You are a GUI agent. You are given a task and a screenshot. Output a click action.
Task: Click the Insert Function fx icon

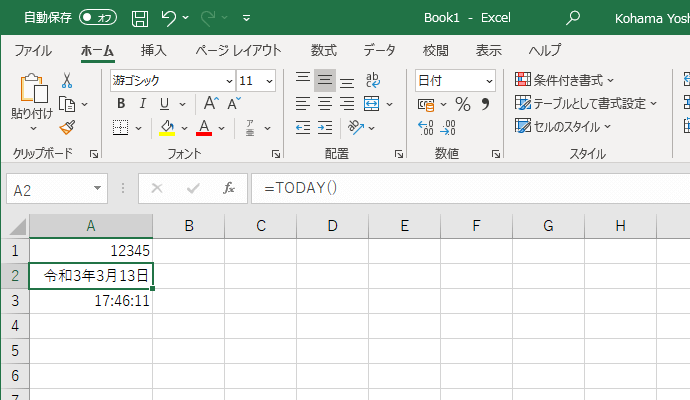tap(228, 188)
